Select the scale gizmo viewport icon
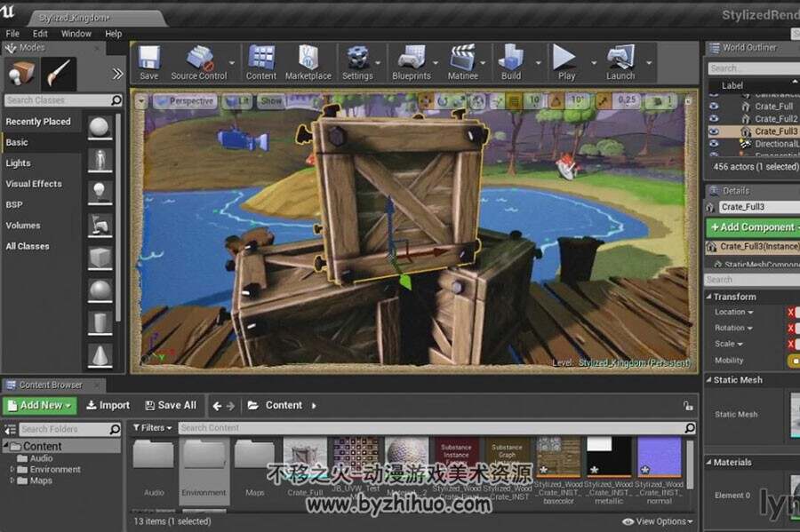This screenshot has width=800, height=532. tap(459, 101)
